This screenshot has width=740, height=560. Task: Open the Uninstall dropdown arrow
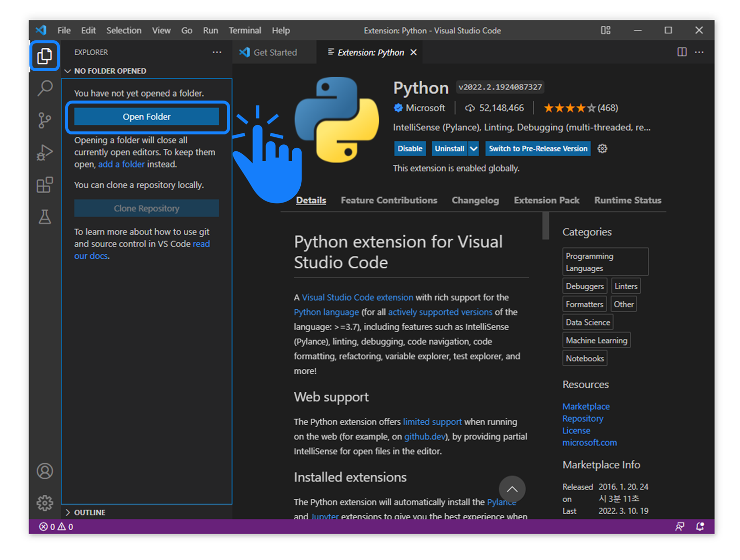click(x=474, y=148)
